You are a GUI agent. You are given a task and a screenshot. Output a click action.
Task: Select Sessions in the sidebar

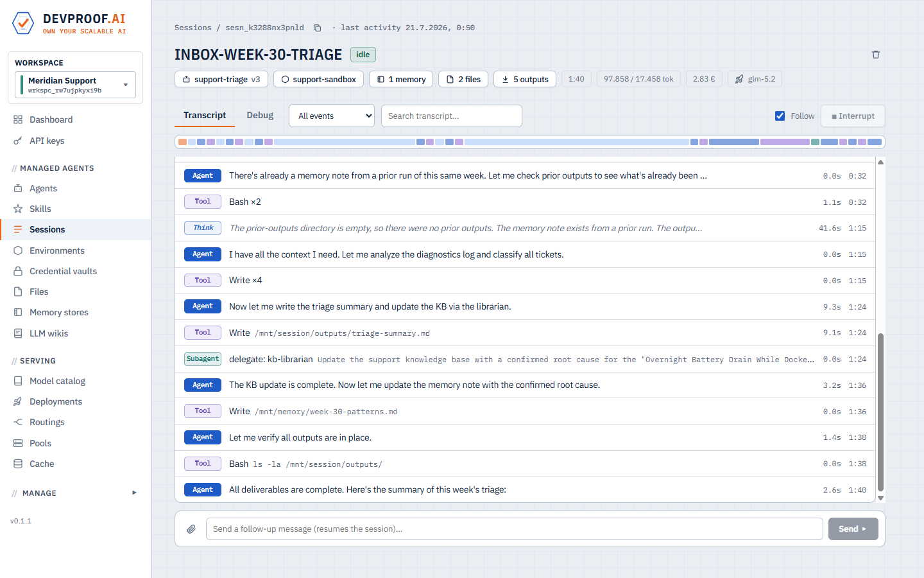coord(75,229)
